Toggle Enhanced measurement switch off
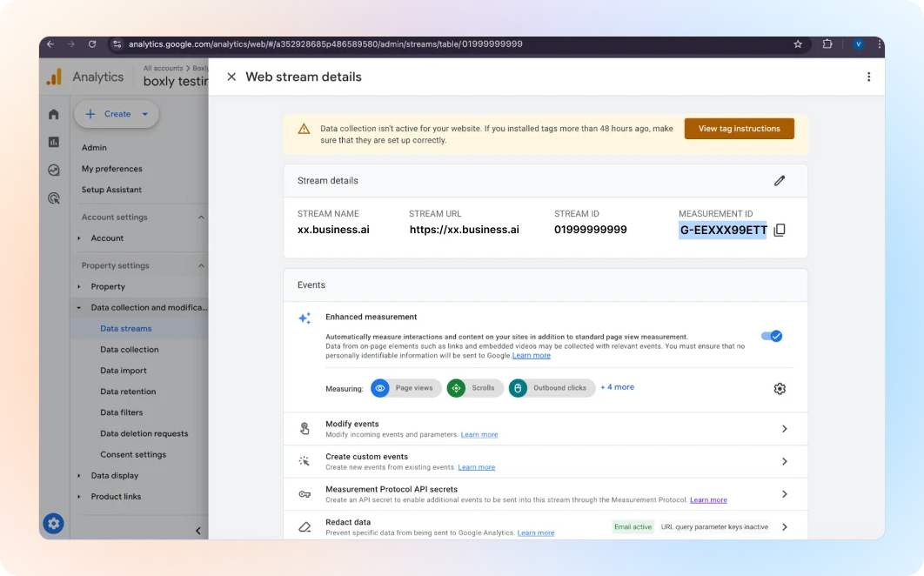Viewport: 924px width, 576px height. click(x=772, y=336)
